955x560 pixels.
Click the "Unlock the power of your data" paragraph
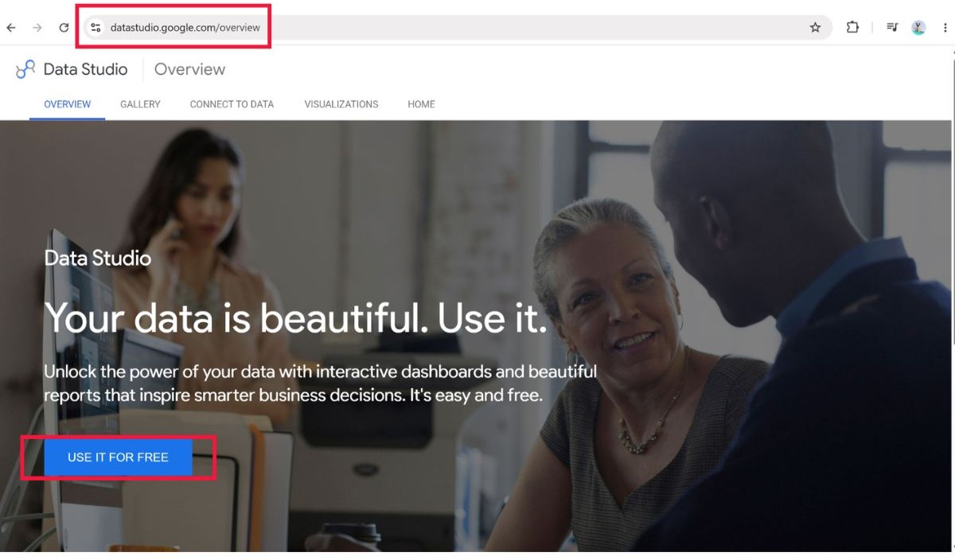coord(321,383)
